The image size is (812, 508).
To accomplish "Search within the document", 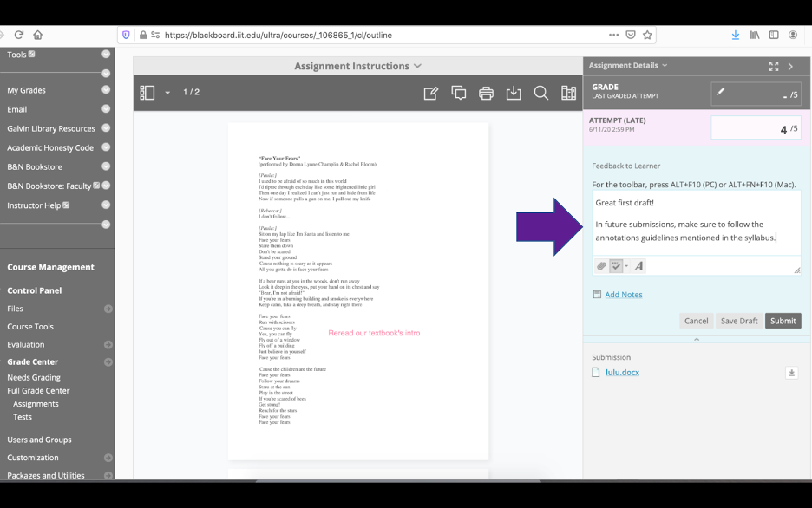I will point(541,93).
